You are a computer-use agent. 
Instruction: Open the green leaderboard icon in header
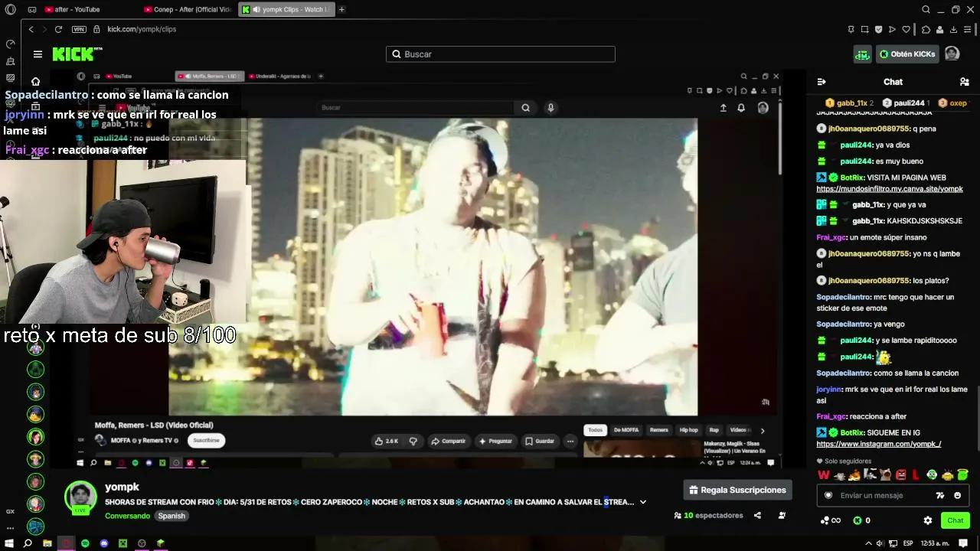(863, 54)
